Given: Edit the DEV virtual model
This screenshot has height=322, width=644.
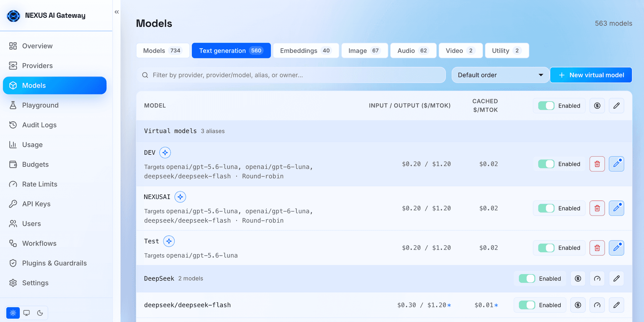Looking at the screenshot, I should tap(616, 164).
